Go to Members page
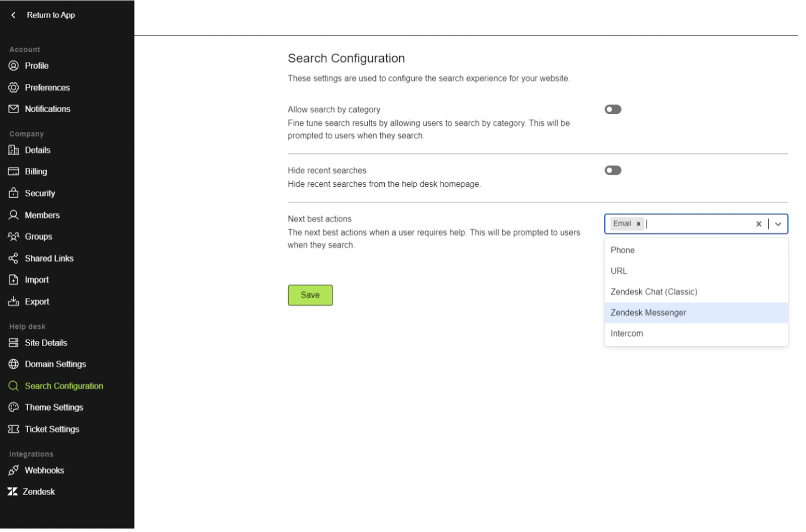 [42, 215]
